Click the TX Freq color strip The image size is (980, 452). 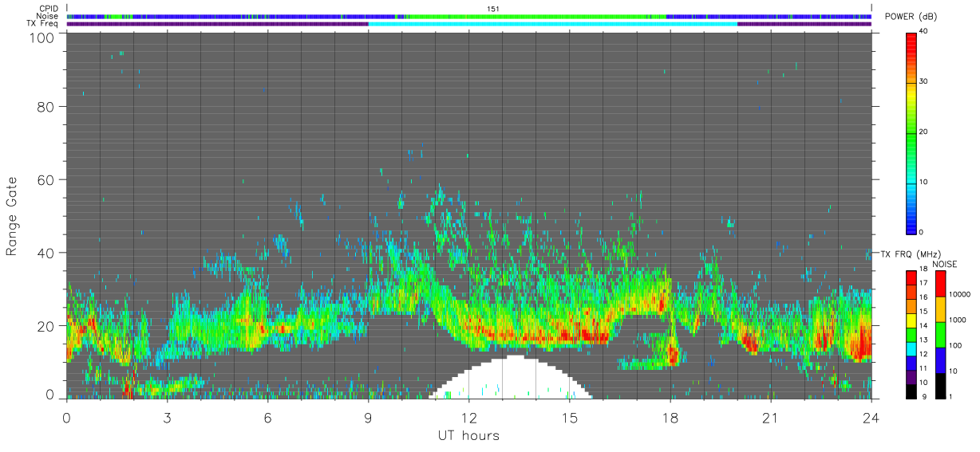coord(469,24)
